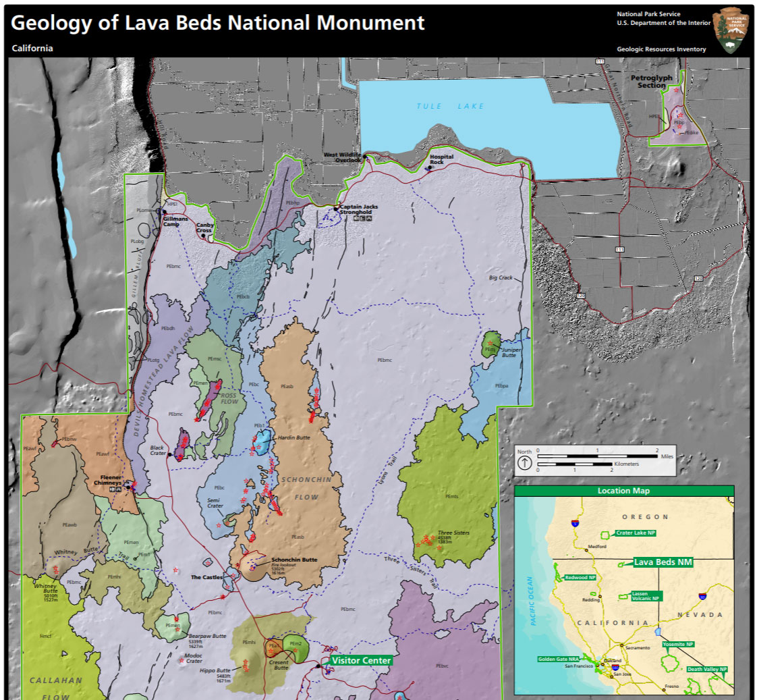Click the green Visitor Center label
Viewport: 757px width, 700px height.
pyautogui.click(x=362, y=660)
